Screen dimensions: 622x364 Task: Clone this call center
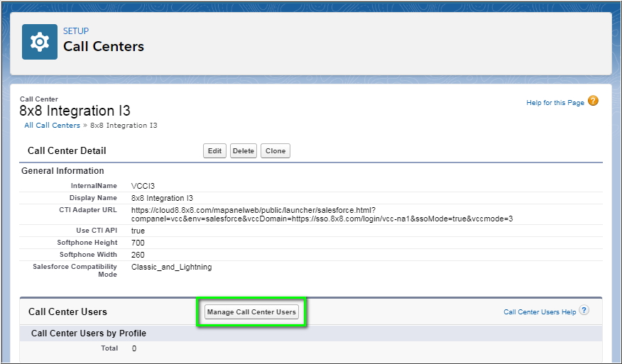275,151
